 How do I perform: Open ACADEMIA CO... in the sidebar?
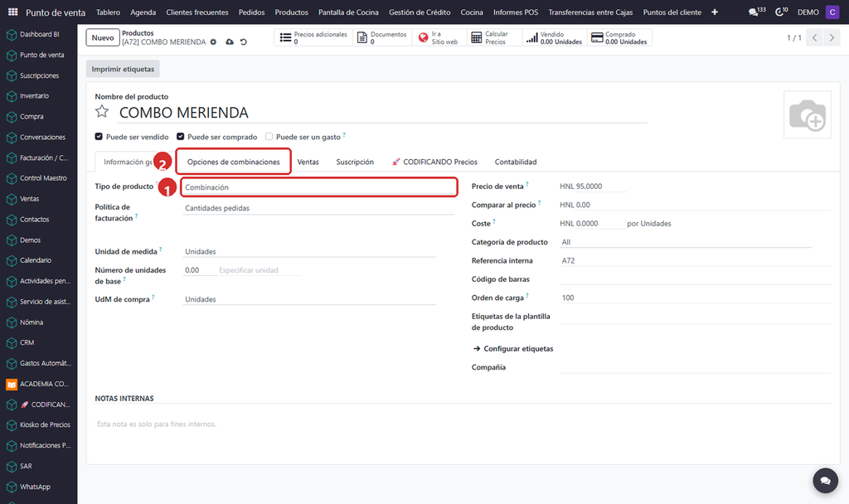click(x=38, y=384)
